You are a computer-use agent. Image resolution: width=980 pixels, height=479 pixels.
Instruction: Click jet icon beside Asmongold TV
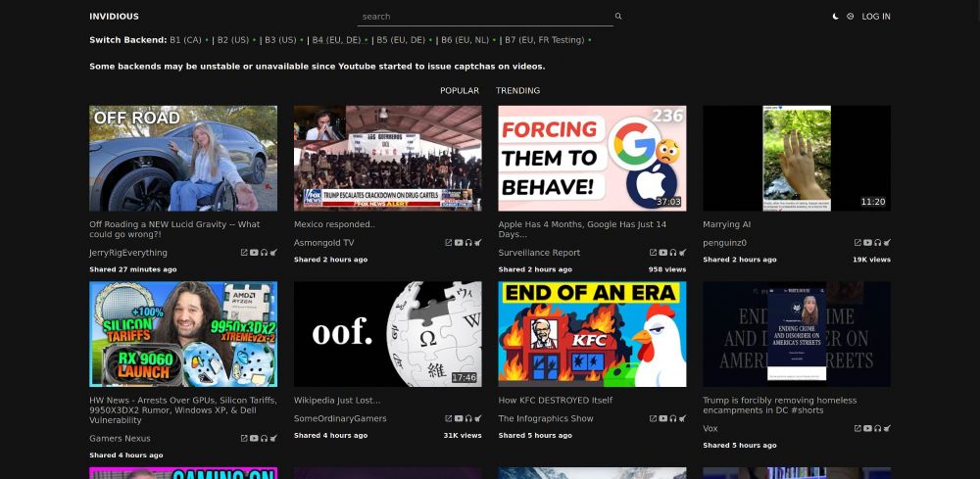(x=477, y=242)
